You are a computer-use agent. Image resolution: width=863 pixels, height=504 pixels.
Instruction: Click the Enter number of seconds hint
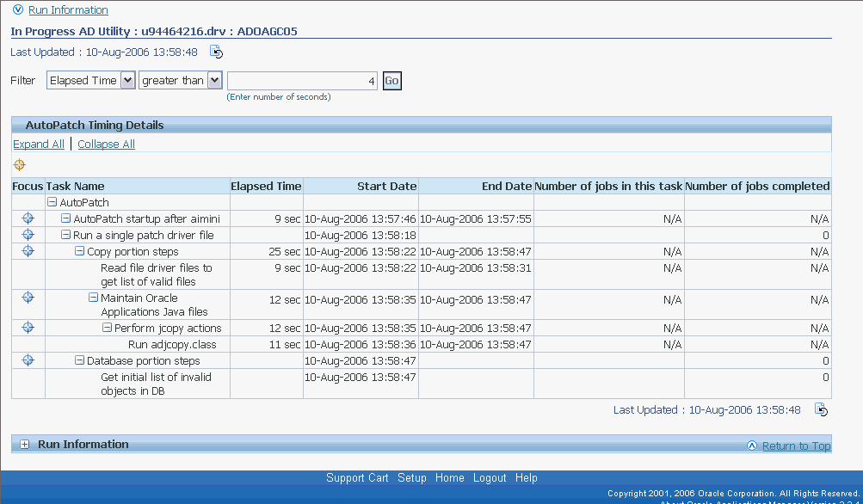279,97
